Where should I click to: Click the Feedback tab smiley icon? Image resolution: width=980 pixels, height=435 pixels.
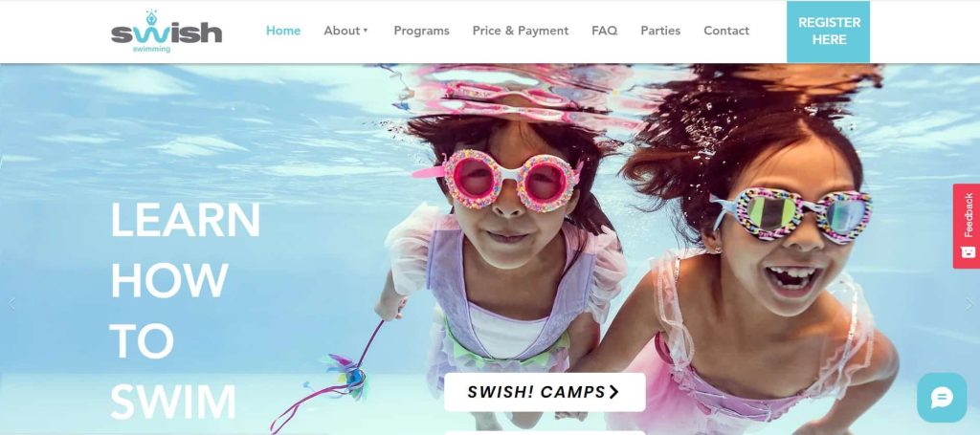pos(968,252)
